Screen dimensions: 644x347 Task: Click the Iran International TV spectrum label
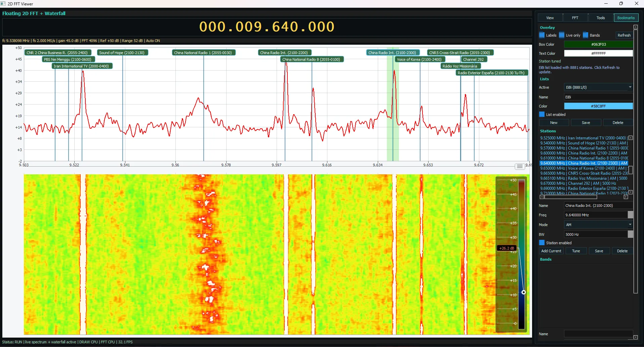pyautogui.click(x=82, y=66)
